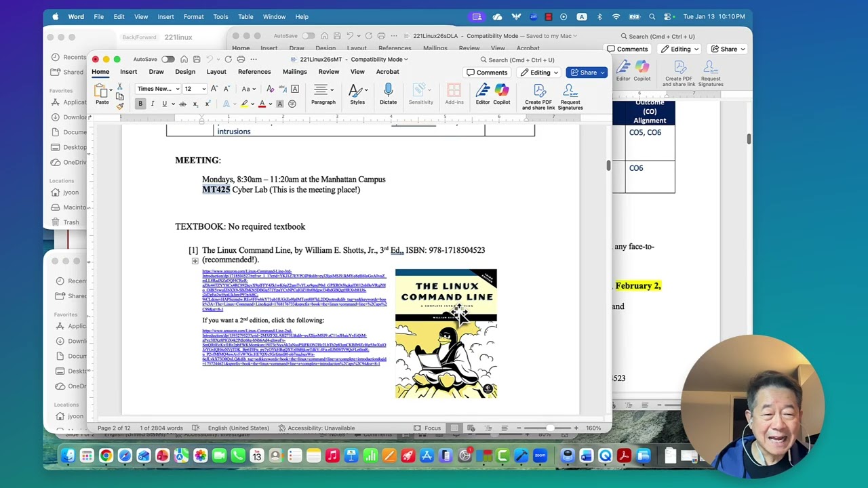The height and width of the screenshot is (488, 868).
Task: Apply Subscript formatting
Action: (195, 104)
